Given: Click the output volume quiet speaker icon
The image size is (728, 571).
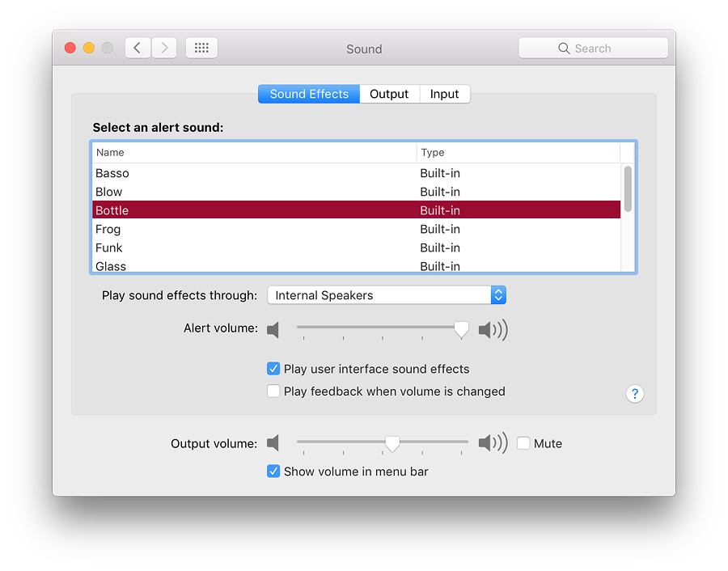Looking at the screenshot, I should pyautogui.click(x=273, y=443).
